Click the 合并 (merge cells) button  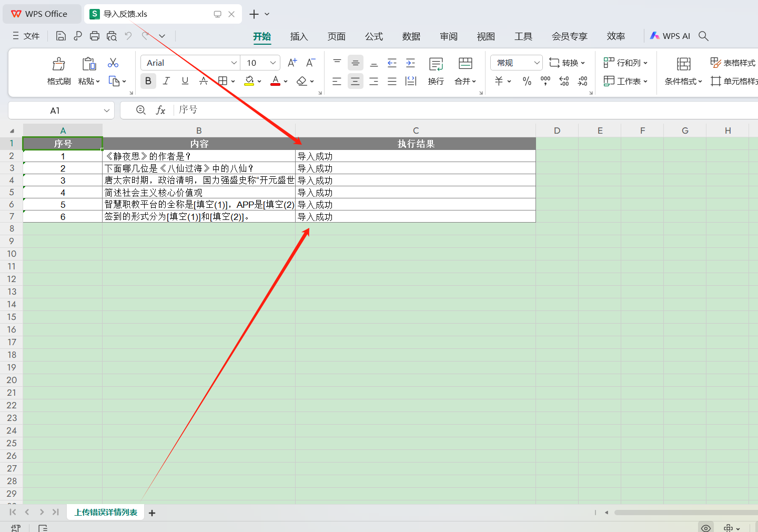(462, 81)
